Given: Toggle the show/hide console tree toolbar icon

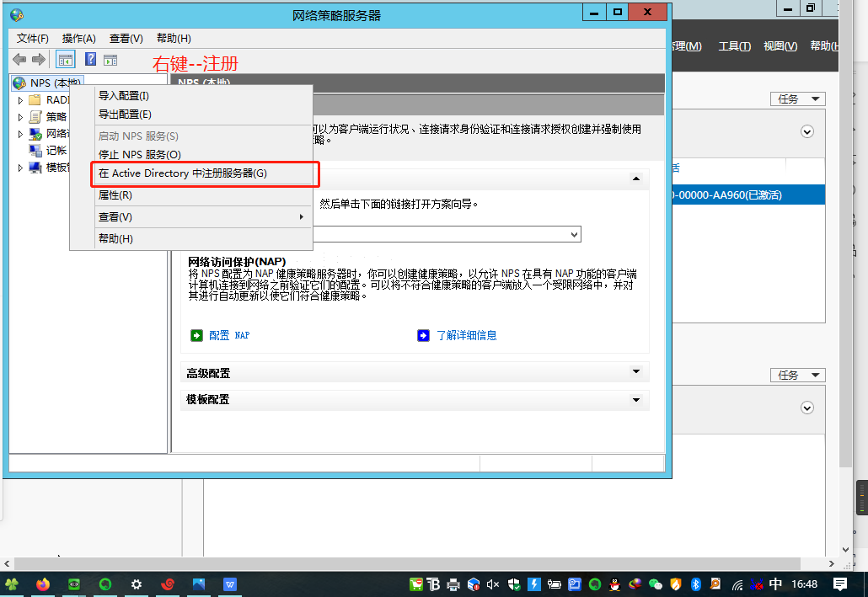Looking at the screenshot, I should click(66, 59).
